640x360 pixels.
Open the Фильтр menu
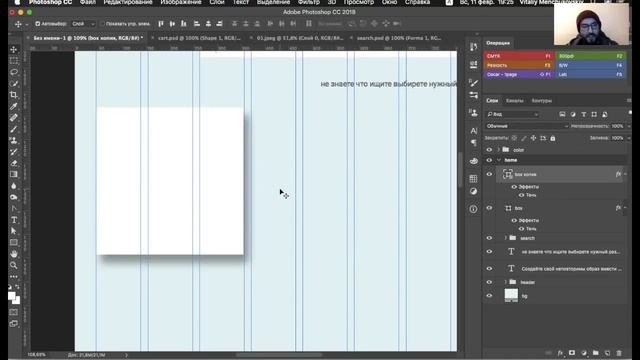pyautogui.click(x=309, y=2)
